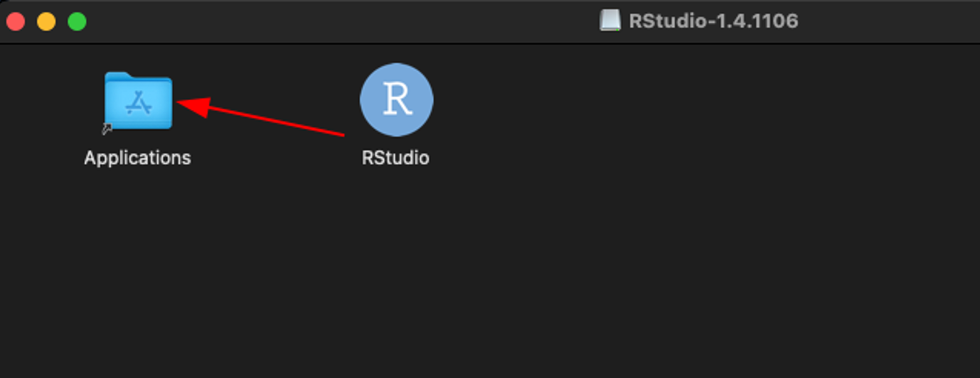The height and width of the screenshot is (378, 980).
Task: Select the RStudio application icon
Action: [396, 99]
